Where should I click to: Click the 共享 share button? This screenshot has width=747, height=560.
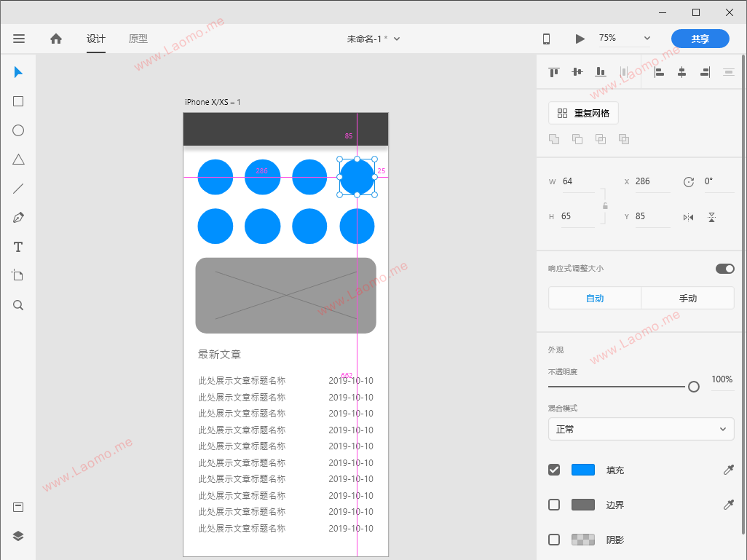[x=700, y=39]
